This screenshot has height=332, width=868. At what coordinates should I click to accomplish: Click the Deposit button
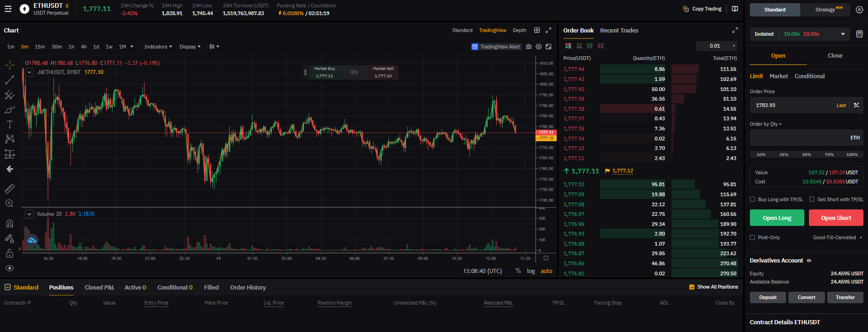(768, 297)
